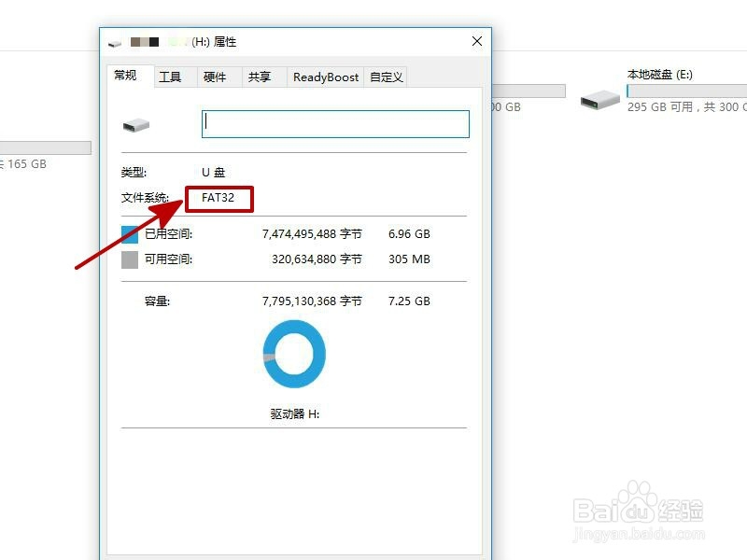
Task: Switch to the 共享 (Sharing) tab
Action: [x=262, y=77]
